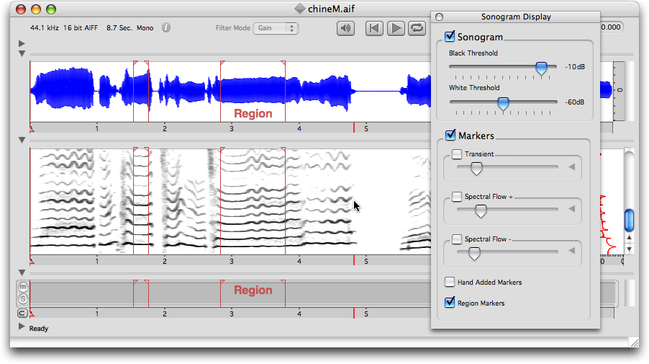Expand the triangle next to Ready status
Image resolution: width=649 pixels, height=364 pixels.
(x=22, y=327)
